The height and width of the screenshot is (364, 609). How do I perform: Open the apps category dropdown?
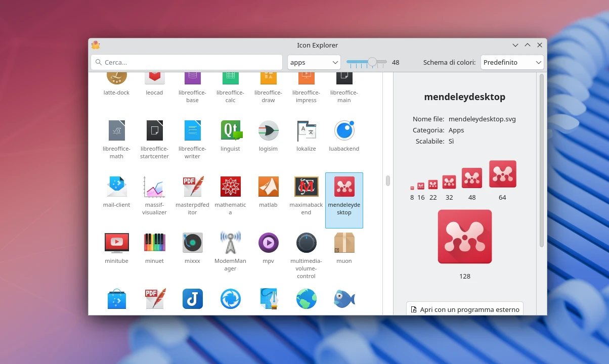coord(314,62)
